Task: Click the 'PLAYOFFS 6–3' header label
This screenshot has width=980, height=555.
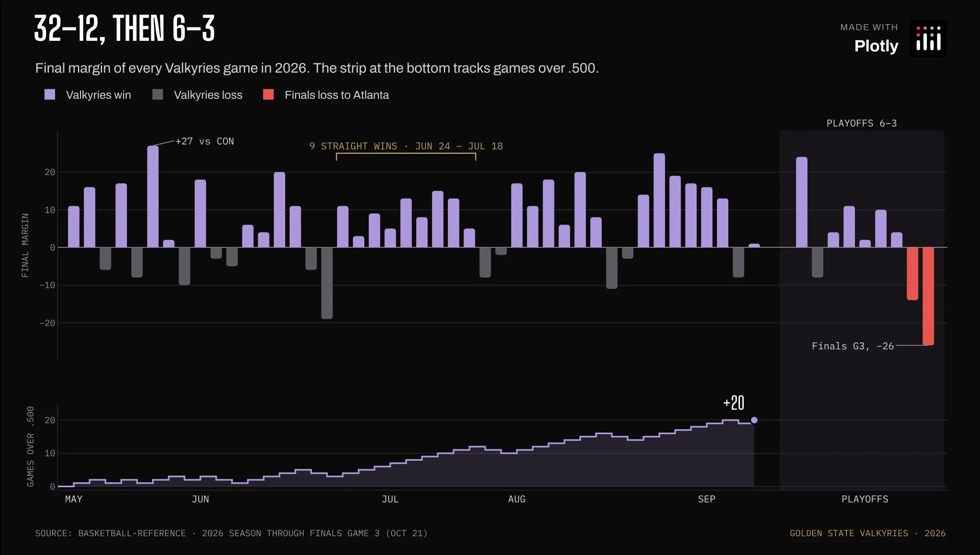Action: click(862, 123)
